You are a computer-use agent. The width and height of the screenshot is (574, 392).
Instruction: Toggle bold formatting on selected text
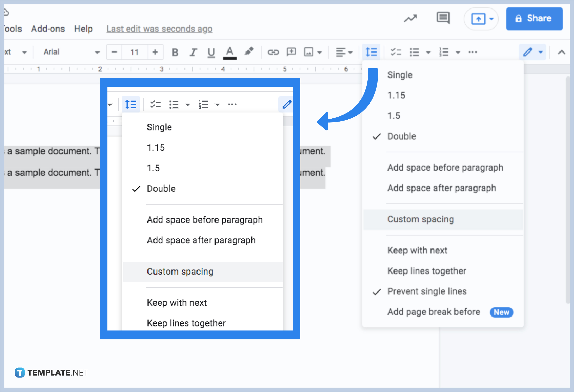(x=174, y=52)
